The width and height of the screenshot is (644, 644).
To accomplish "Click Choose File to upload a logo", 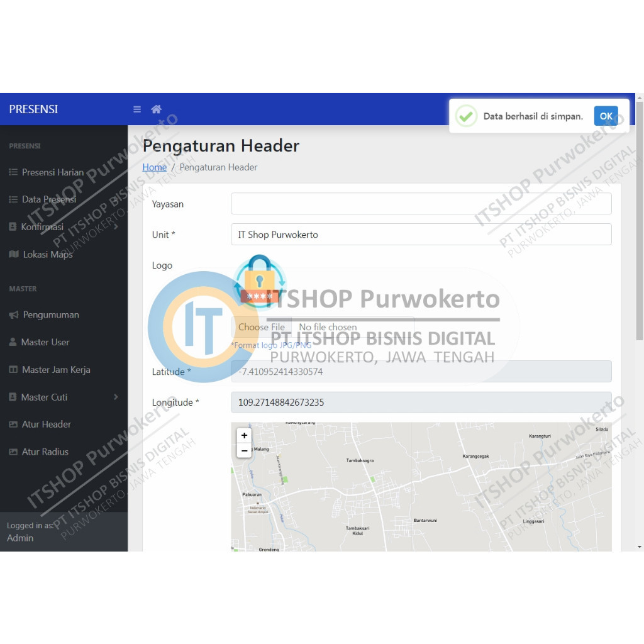I will coord(262,327).
